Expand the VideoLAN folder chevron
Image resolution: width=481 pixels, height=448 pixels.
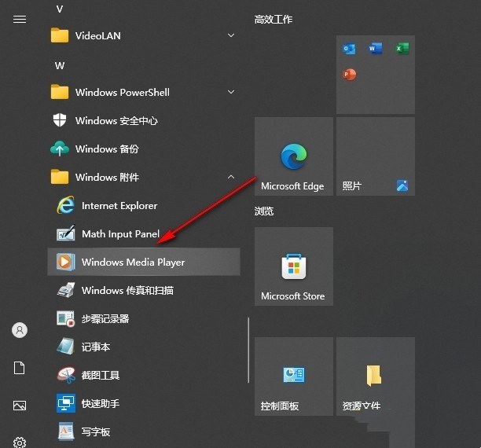pos(231,35)
